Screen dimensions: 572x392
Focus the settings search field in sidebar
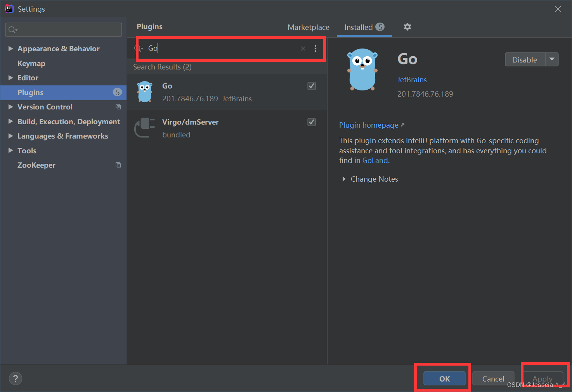(x=63, y=29)
